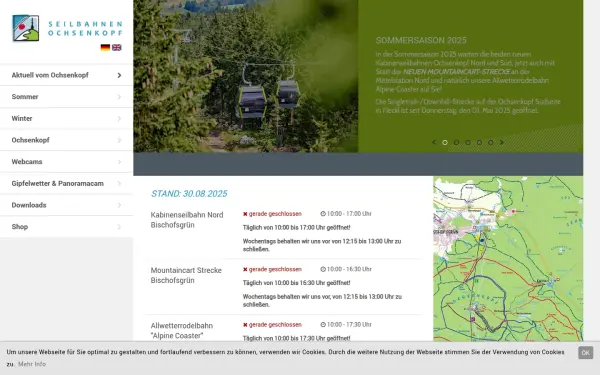Go to next slide arrow
Image resolution: width=600 pixels, height=375 pixels.
502,142
